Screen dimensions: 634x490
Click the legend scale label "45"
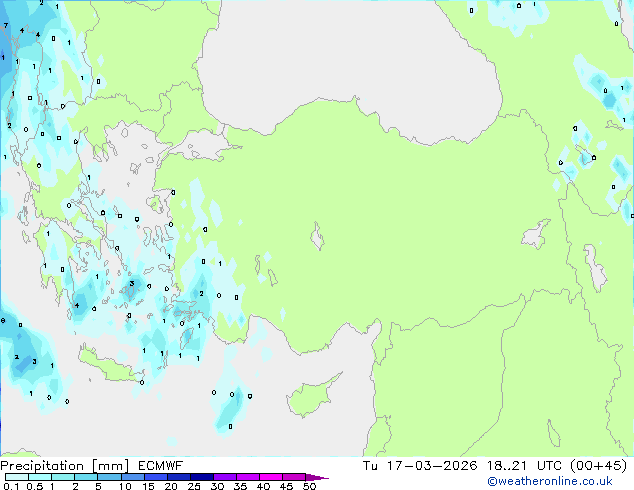pos(286,486)
